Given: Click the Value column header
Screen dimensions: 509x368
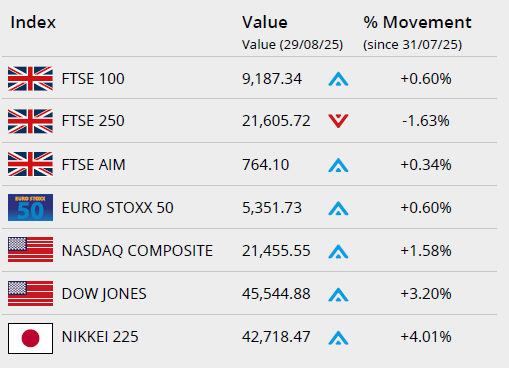Looking at the screenshot, I should [265, 22].
